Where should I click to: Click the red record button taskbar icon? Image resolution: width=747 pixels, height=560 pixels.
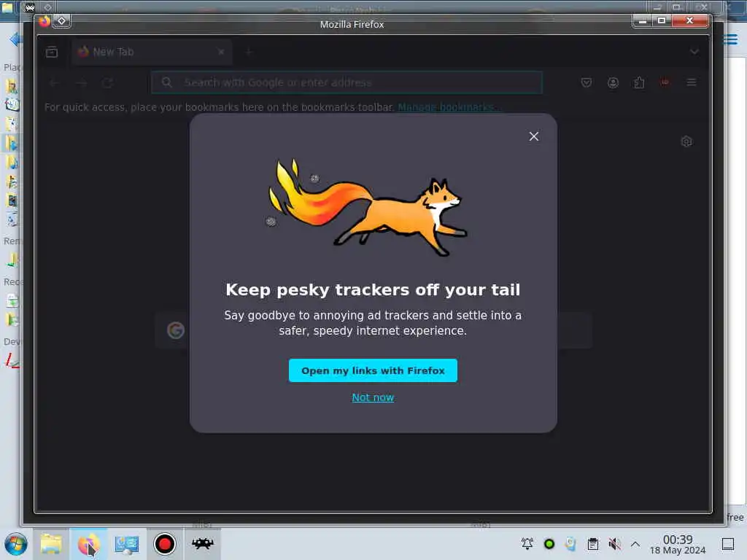[x=165, y=544]
